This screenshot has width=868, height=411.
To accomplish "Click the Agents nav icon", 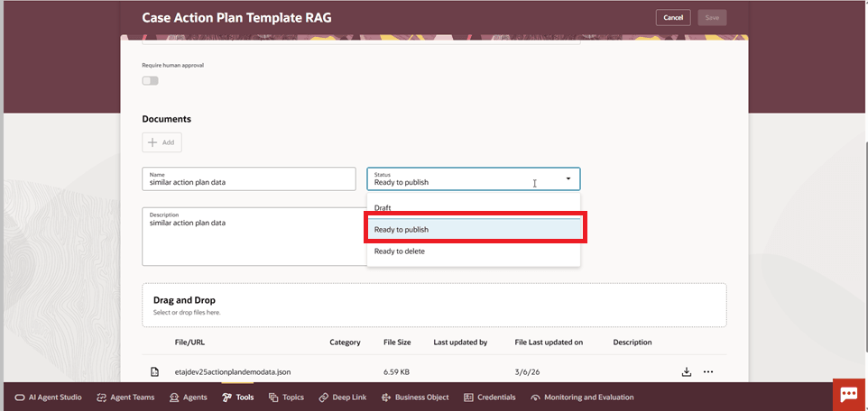I will point(174,397).
